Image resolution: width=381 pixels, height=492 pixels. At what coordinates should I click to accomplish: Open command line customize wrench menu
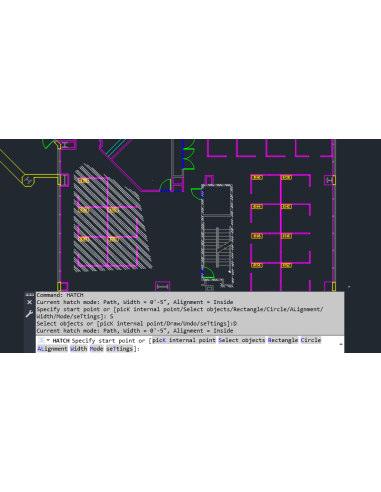click(x=29, y=314)
